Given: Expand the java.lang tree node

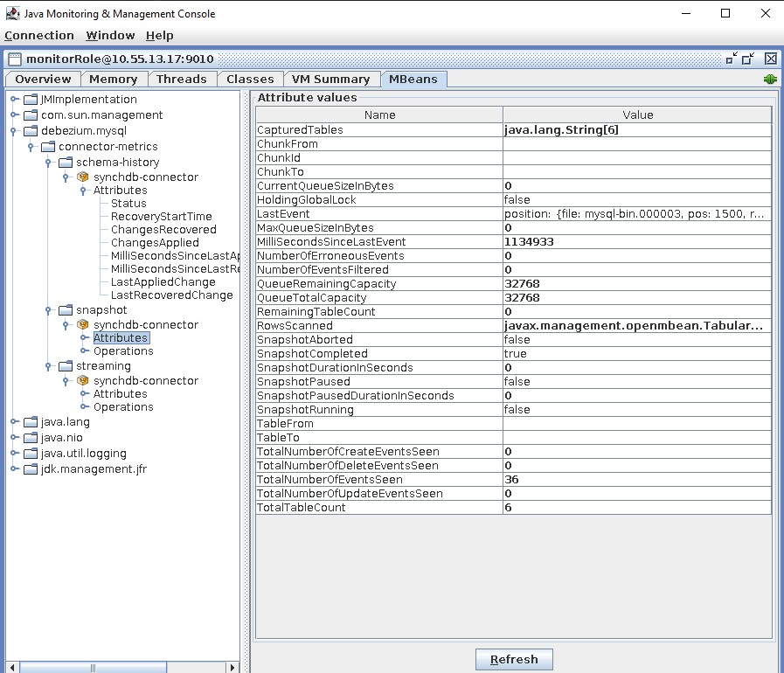Looking at the screenshot, I should click(15, 422).
